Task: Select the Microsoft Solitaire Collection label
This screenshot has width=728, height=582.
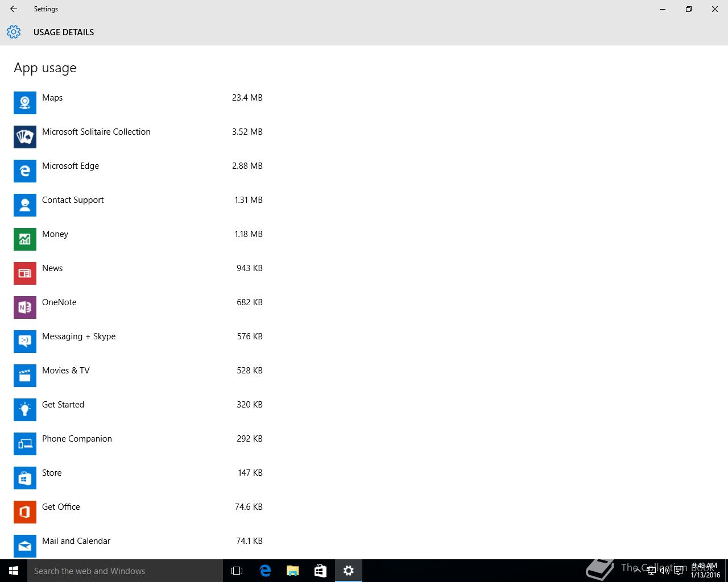Action: click(96, 132)
